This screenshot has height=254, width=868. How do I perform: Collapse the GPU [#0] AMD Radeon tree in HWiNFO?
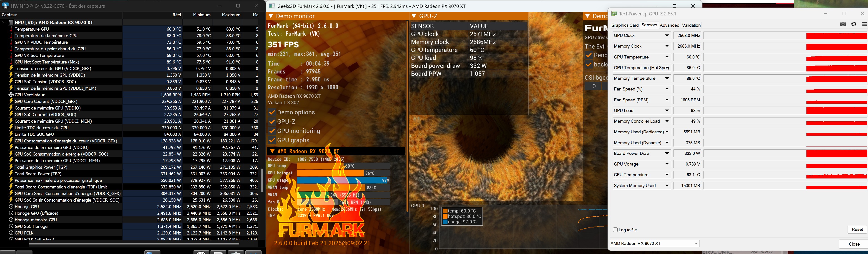(x=4, y=22)
